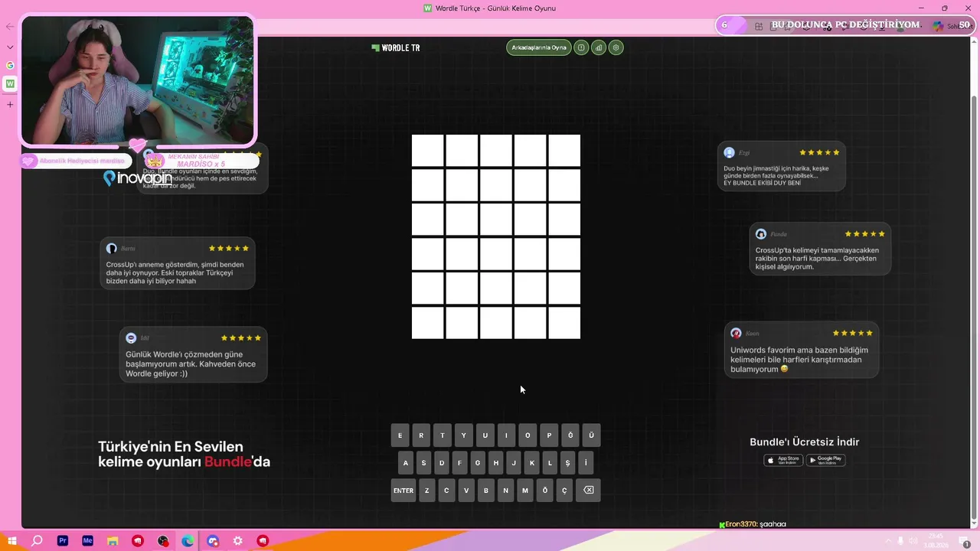Tap the F key on the on-screen keyboard

(x=459, y=463)
